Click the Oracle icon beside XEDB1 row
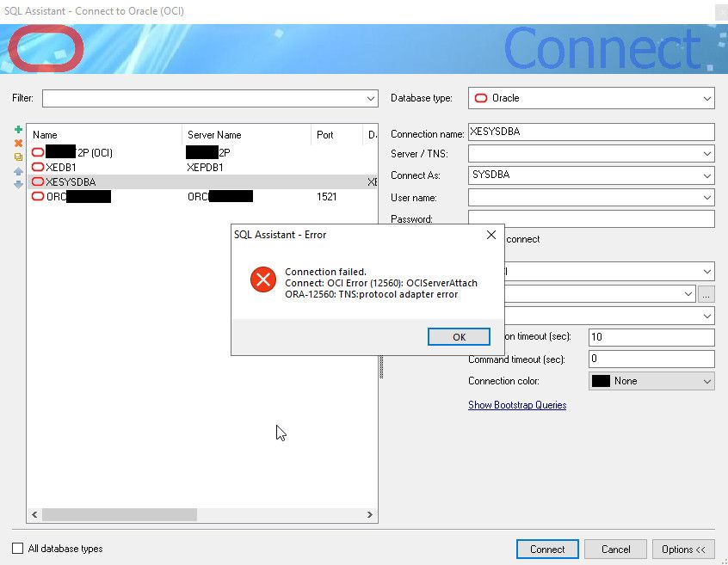Viewport: 728px width, 565px height. 38,167
